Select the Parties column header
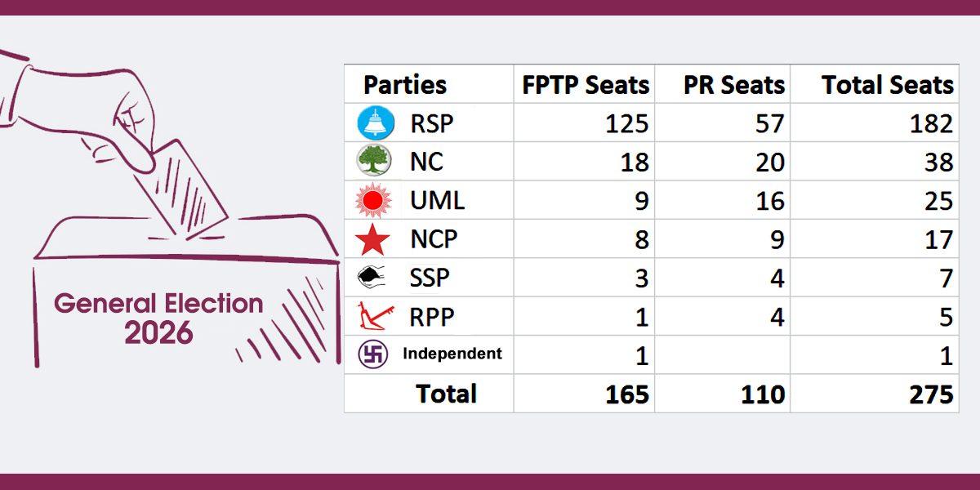 click(405, 85)
